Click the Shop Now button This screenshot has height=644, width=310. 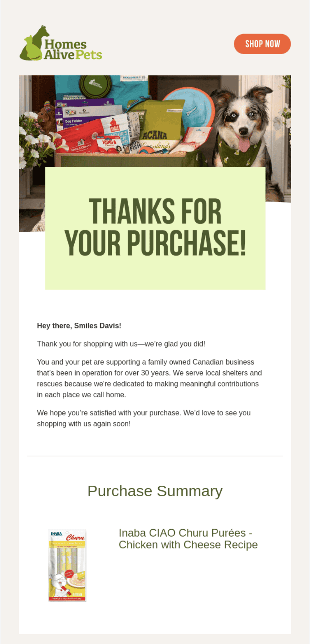click(x=262, y=44)
